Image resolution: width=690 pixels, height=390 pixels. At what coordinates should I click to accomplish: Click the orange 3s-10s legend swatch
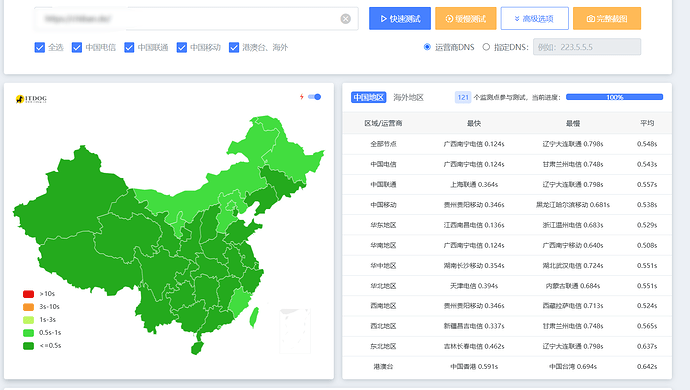[x=29, y=307]
